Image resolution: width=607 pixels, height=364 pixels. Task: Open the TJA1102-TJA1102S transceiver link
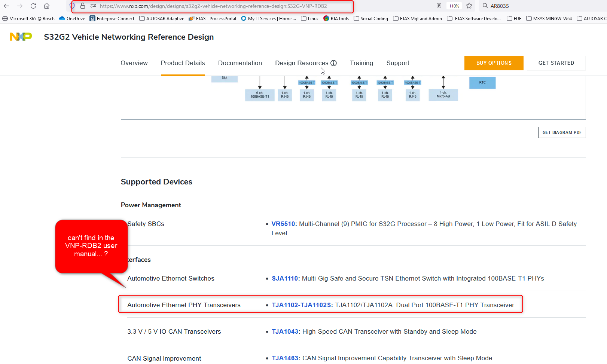click(x=301, y=305)
